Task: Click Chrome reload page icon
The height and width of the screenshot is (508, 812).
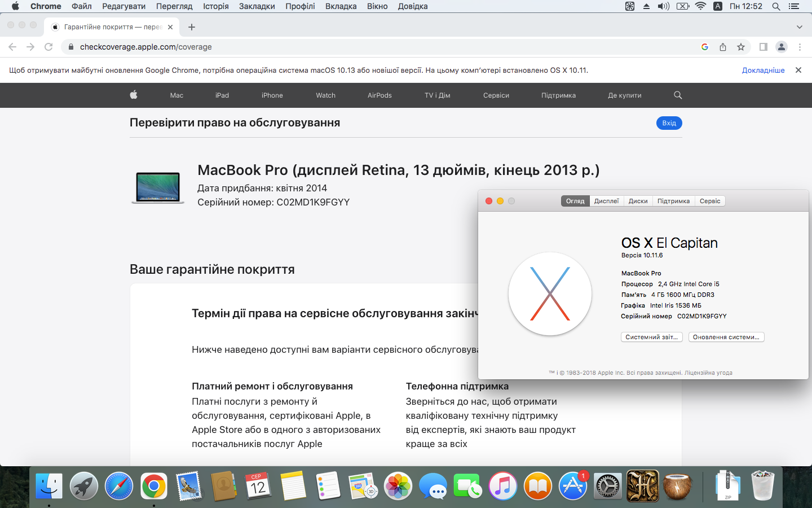Action: click(48, 47)
